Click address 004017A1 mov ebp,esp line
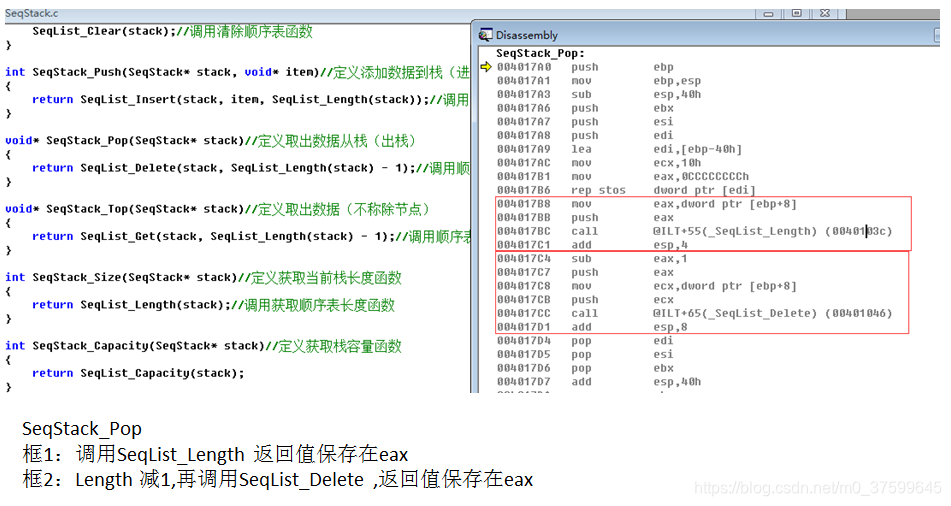 (599, 81)
